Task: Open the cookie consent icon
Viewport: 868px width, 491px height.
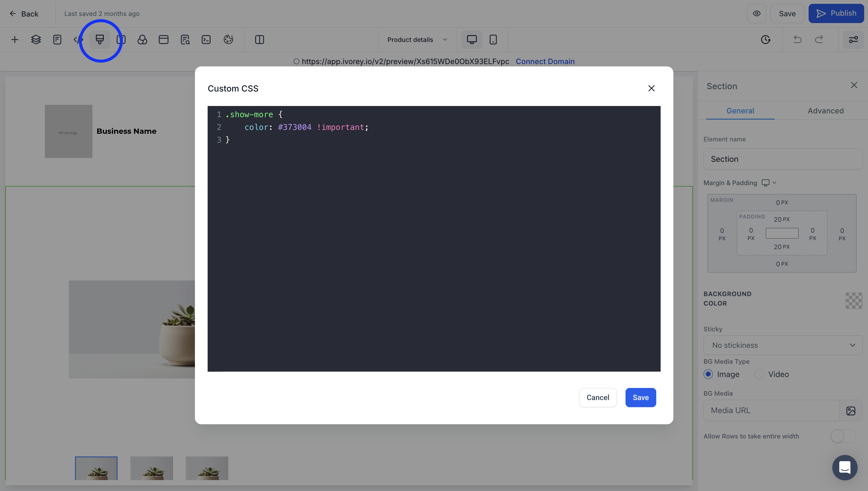Action: [228, 40]
